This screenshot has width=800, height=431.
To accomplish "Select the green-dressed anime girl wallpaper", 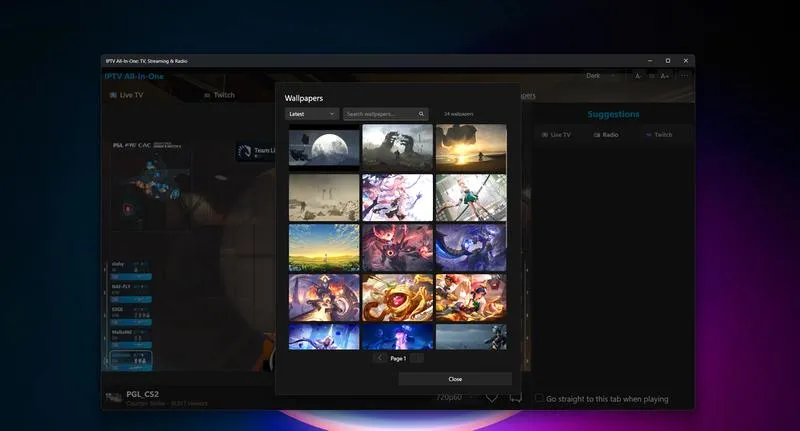I will pyautogui.click(x=471, y=197).
